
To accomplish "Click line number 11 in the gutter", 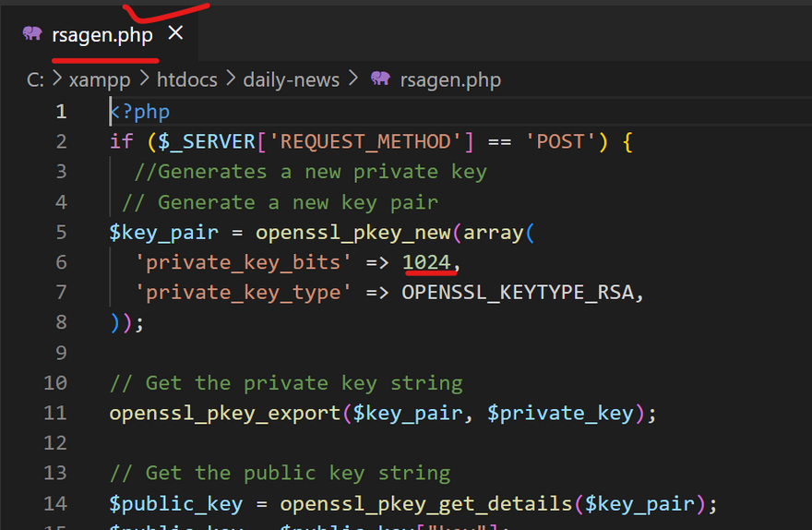I will coord(55,413).
